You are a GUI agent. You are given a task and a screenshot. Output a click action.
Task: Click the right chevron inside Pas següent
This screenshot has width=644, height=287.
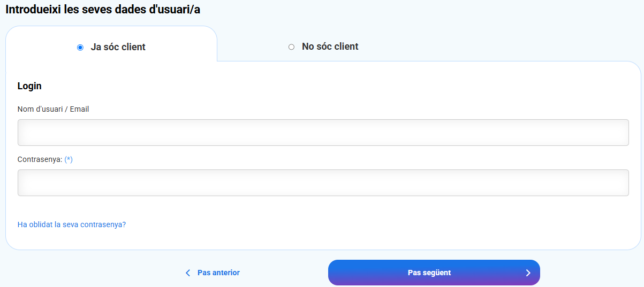click(x=528, y=273)
